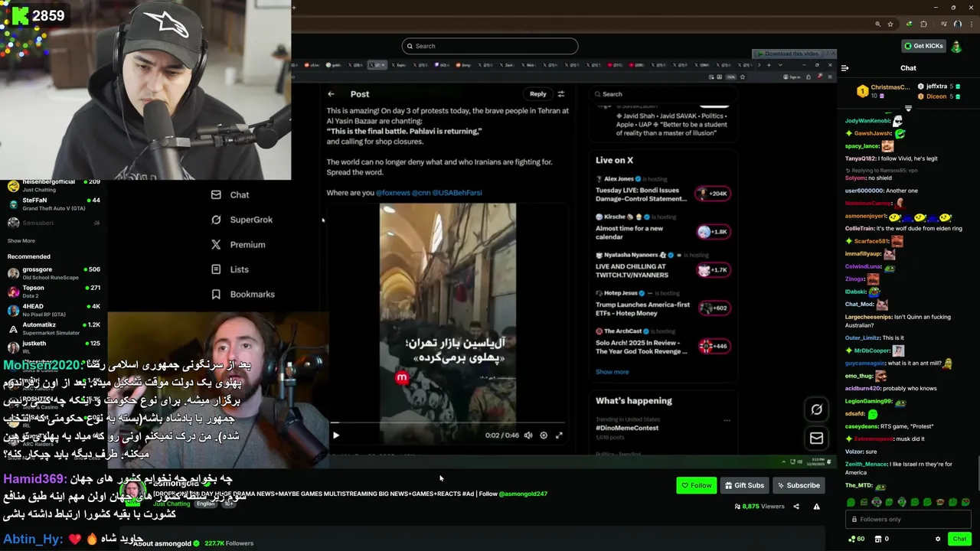Open the streamed browser hamburger menu

tap(830, 77)
